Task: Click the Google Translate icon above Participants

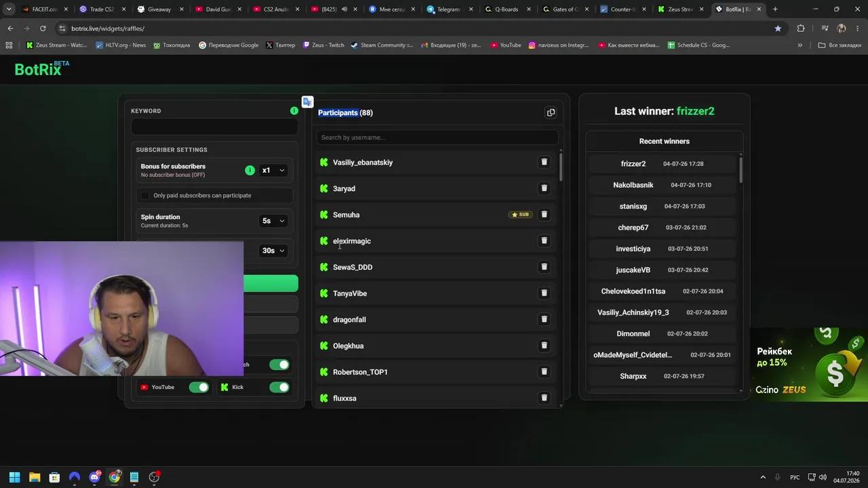Action: [307, 102]
